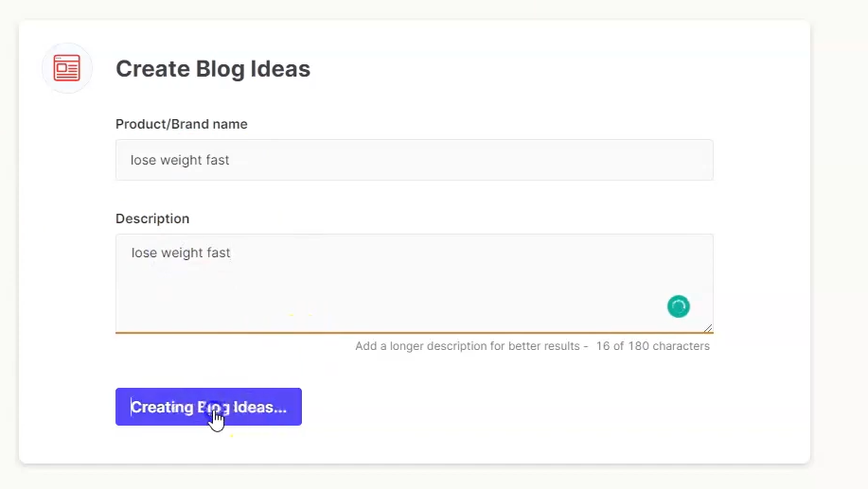
Task: Click the word 'weight' in the Product/Brand name field
Action: click(x=181, y=161)
